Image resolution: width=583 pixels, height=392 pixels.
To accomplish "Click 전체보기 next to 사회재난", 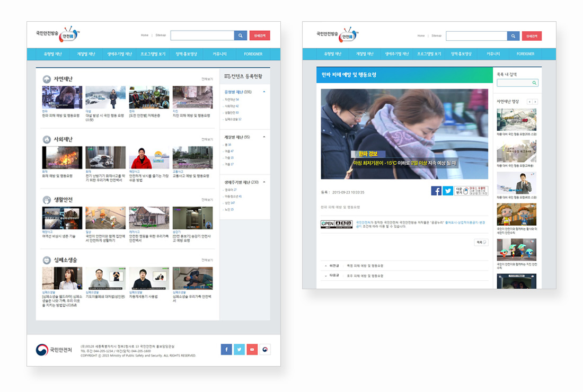I will tap(207, 139).
